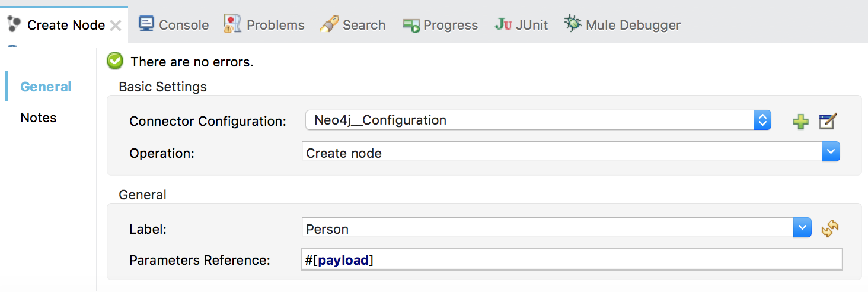Switch to the Console tab
This screenshot has height=292, width=868.
[173, 25]
